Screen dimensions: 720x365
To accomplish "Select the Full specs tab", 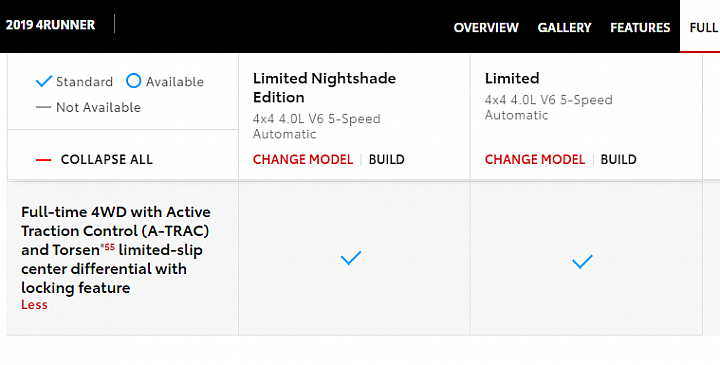I will point(703,28).
